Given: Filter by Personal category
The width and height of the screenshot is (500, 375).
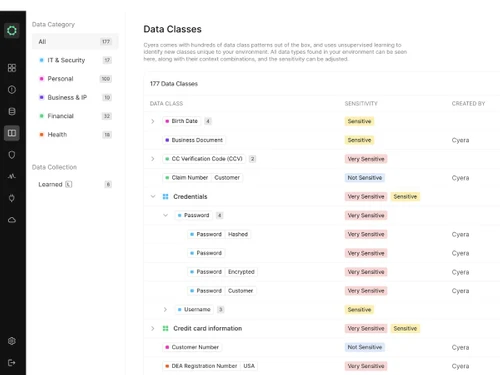Looking at the screenshot, I should tap(75, 79).
